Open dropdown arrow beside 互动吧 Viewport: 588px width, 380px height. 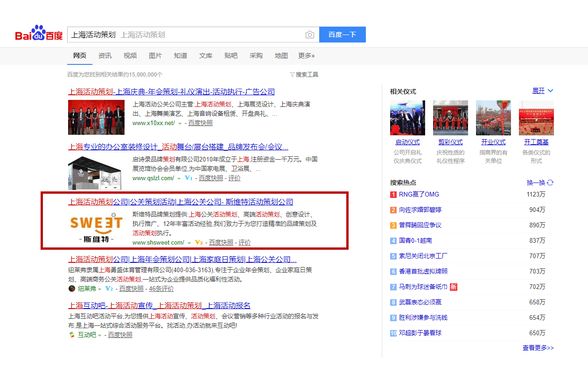(x=99, y=336)
